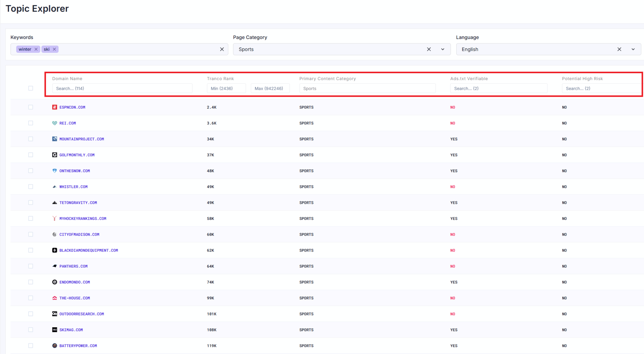Open the ONTHESNOW.COM domain link

[75, 171]
